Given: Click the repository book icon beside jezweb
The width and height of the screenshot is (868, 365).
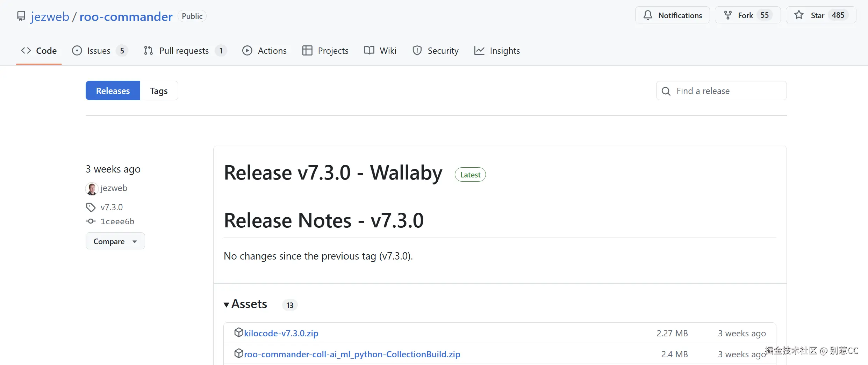Looking at the screenshot, I should click(21, 16).
